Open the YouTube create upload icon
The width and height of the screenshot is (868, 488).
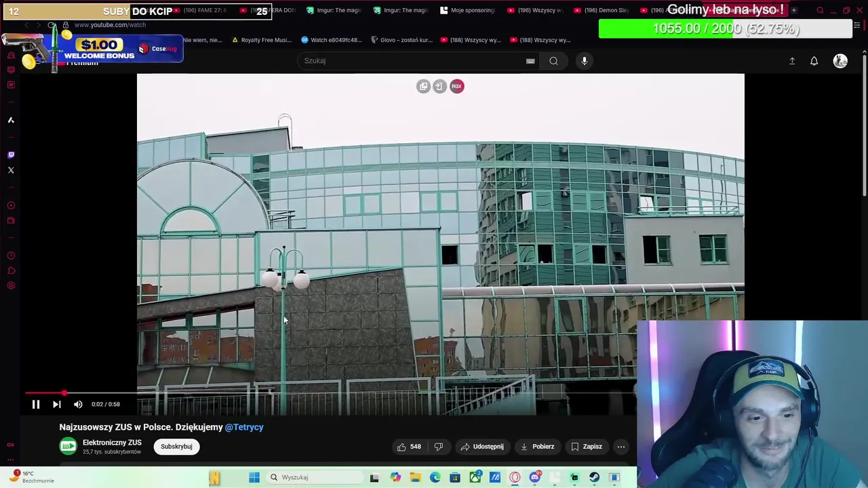(792, 61)
